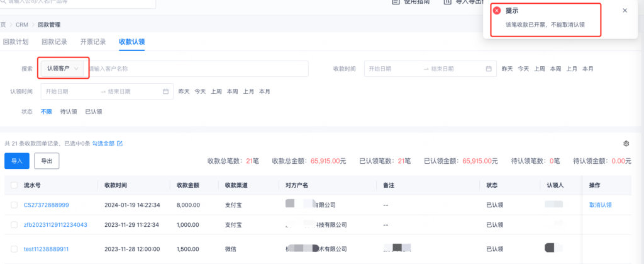Click the table settings gear icon
Image resolution: width=644 pixels, height=264 pixels.
tap(626, 144)
